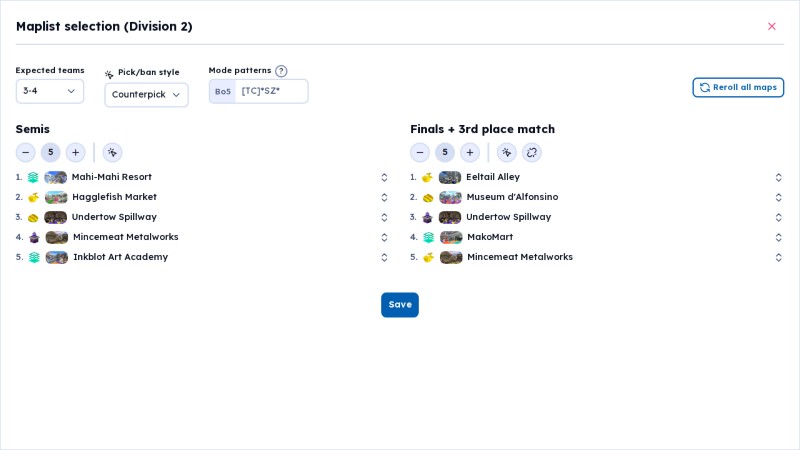
Task: Click the Reroll all maps button
Action: [738, 87]
